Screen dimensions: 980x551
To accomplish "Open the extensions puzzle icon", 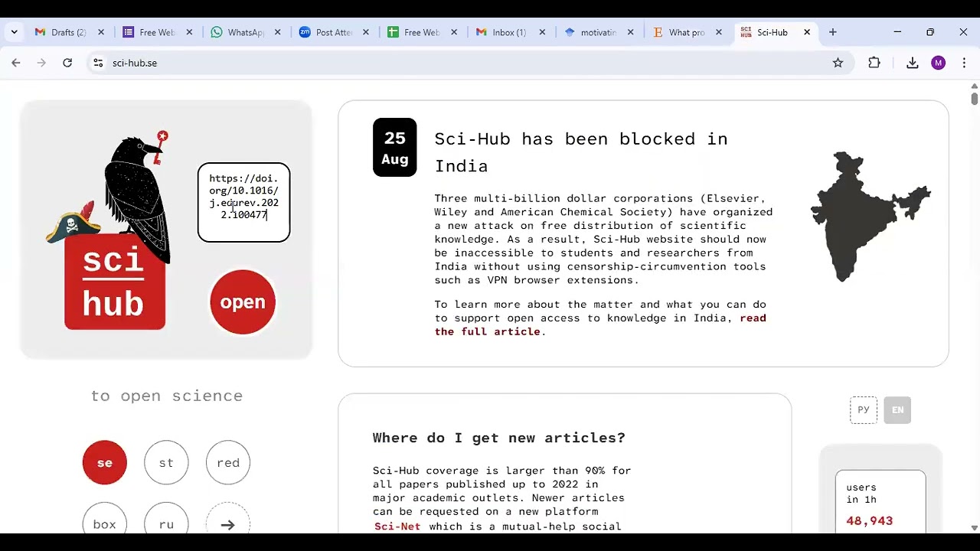I will 874,63.
